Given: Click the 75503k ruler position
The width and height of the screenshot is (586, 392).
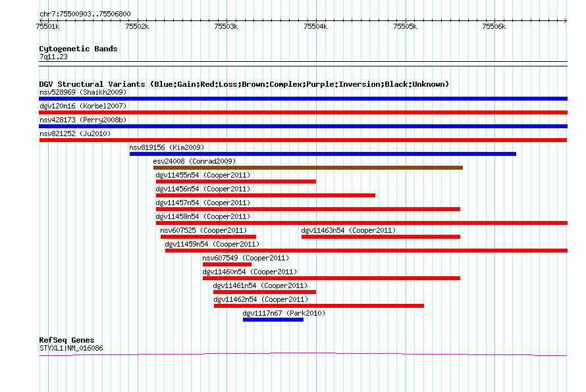Looking at the screenshot, I should point(226,26).
